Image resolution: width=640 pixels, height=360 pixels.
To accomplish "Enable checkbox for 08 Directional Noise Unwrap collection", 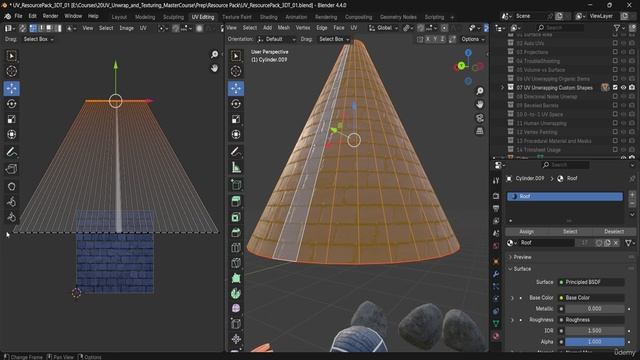I will coord(615,96).
